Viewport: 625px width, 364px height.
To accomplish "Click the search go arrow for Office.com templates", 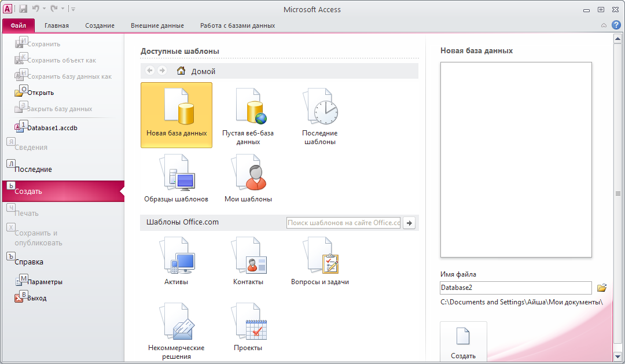I will [x=409, y=223].
